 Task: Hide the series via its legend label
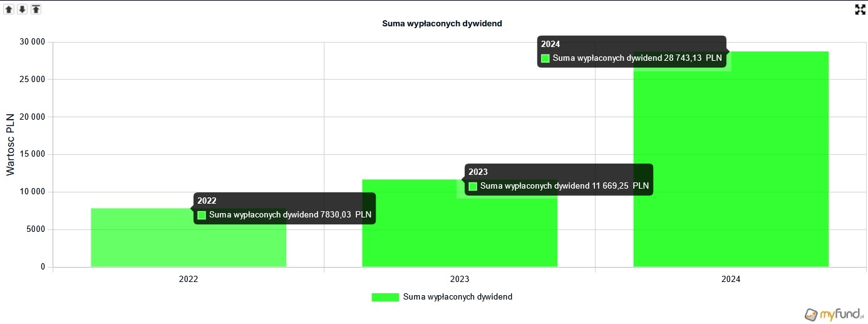point(458,297)
